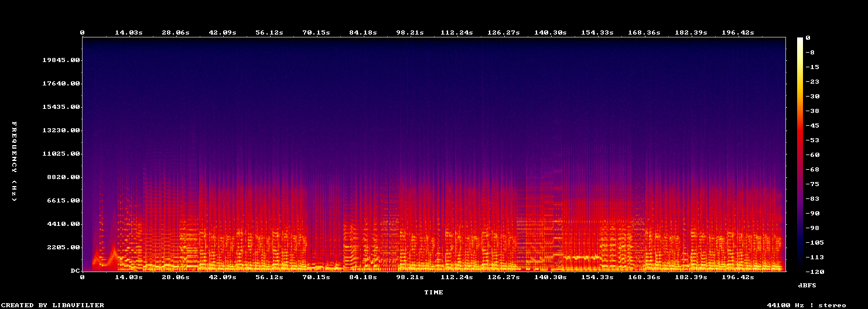Select the 4410.00 frequency label
Screen dimensions: 868x309
(x=63, y=224)
